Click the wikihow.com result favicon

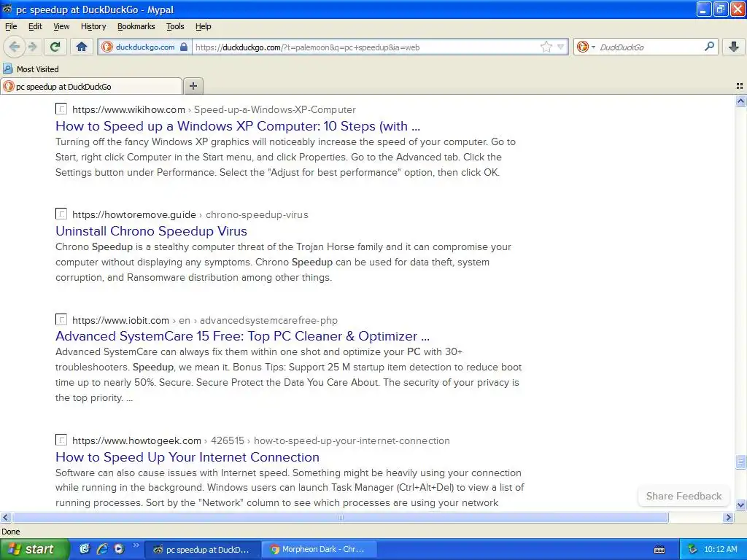[x=61, y=109]
